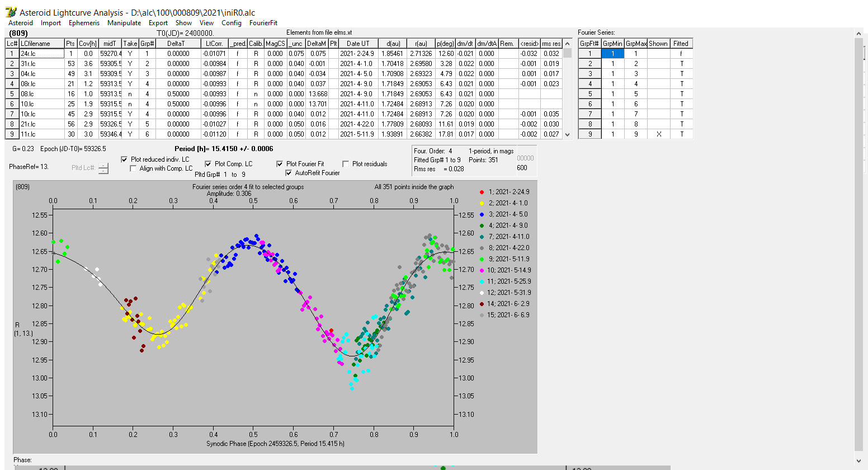Click the Shown header in Fourier Series
Viewport: 868px width, 470px height.
658,44
